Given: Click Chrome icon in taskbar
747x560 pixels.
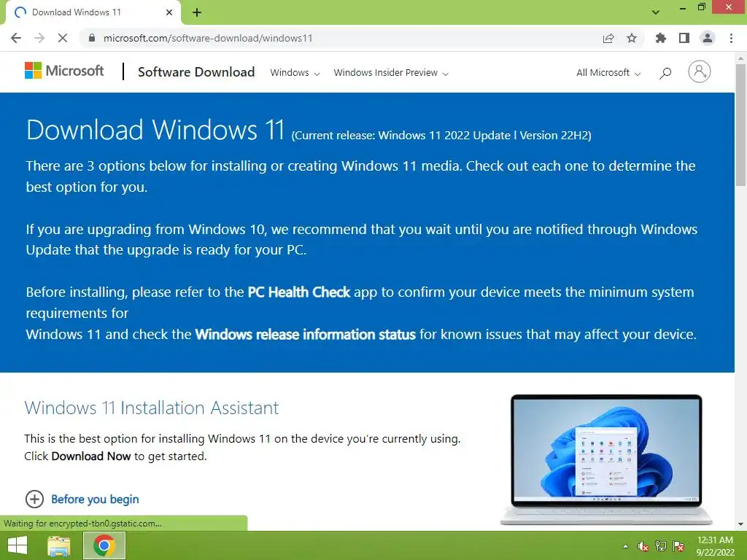Looking at the screenshot, I should [104, 545].
